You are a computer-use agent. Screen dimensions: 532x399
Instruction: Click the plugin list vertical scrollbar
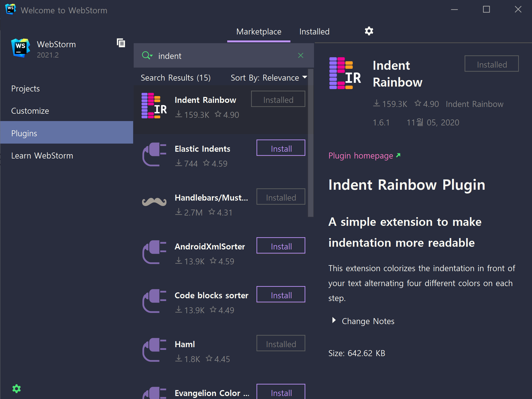(x=310, y=143)
